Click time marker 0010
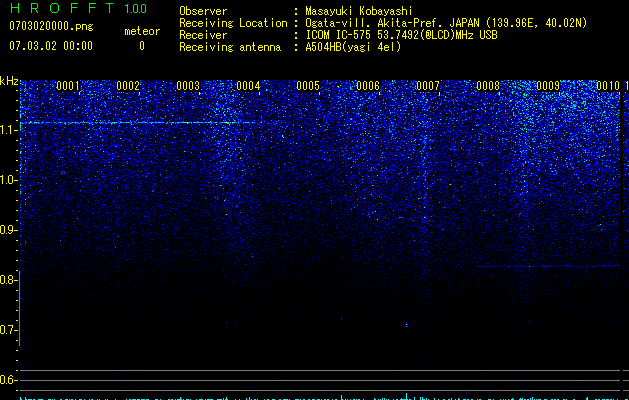Viewport: 629px width, 400px height. tap(608, 86)
